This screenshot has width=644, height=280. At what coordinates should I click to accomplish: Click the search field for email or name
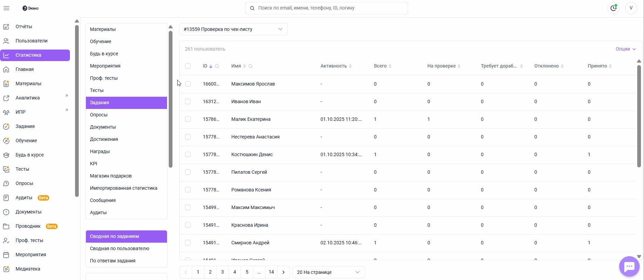pyautogui.click(x=326, y=8)
